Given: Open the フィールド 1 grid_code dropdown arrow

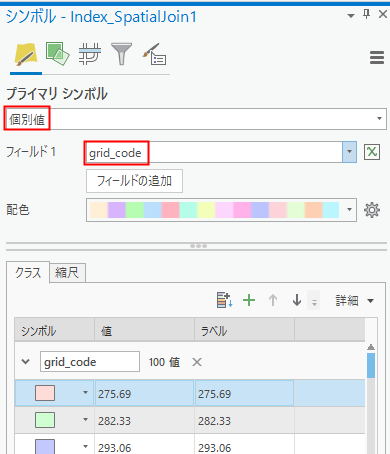Looking at the screenshot, I should (349, 152).
